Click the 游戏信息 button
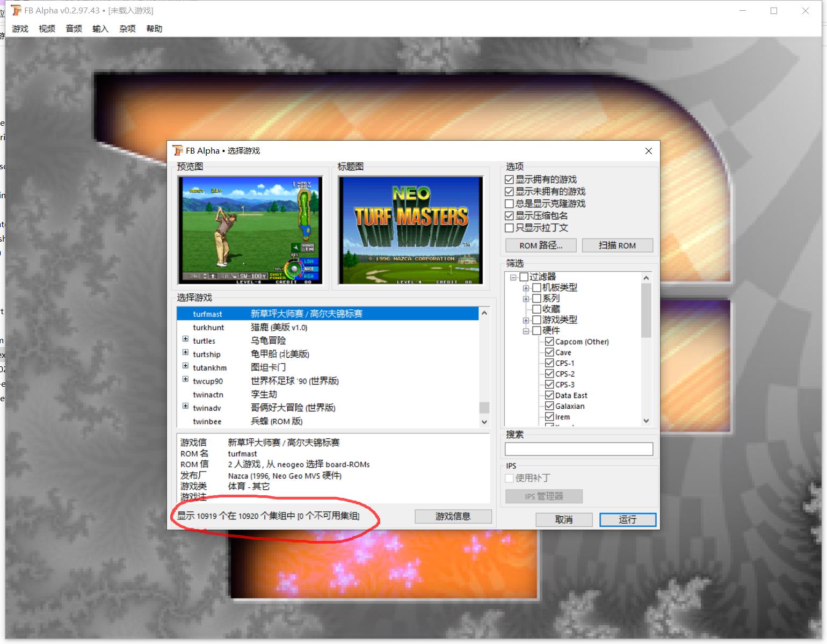The height and width of the screenshot is (644, 827). [453, 516]
